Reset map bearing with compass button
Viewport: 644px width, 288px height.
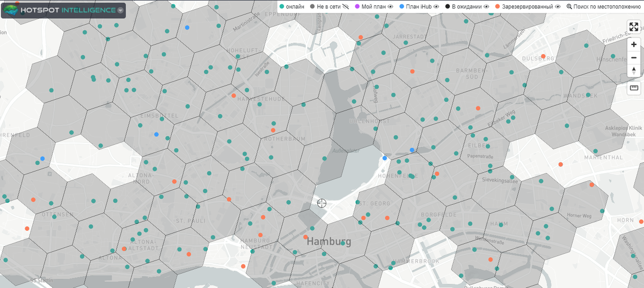point(634,70)
